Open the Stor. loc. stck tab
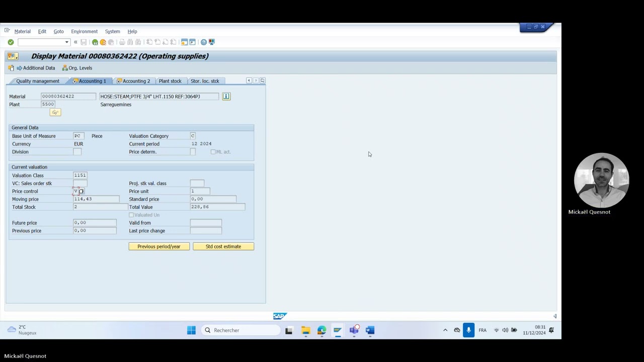 205,81
